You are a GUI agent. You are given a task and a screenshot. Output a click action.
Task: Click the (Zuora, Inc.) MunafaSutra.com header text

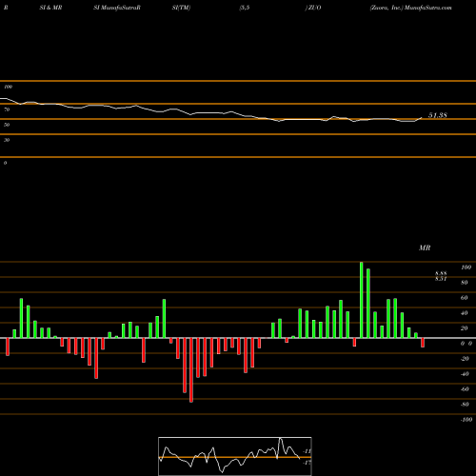(x=410, y=8)
